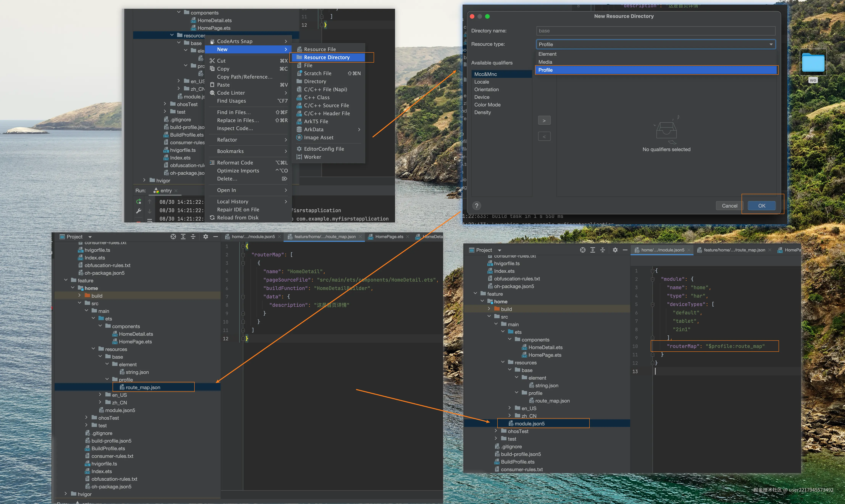
Task: Collapse element folder in route_map.json active window
Action: [107, 364]
